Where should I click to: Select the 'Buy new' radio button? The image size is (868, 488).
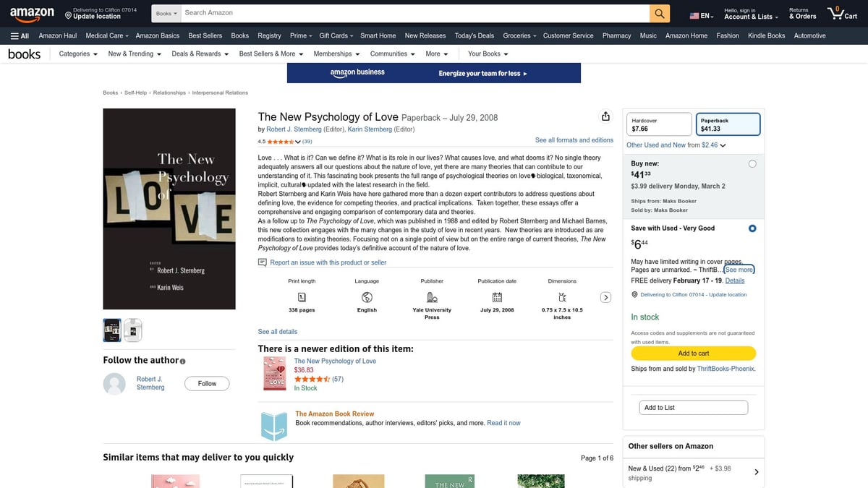(x=752, y=163)
